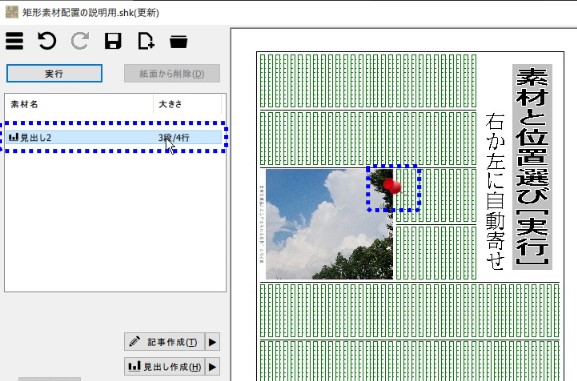Select the 見出し2 row in list

click(114, 137)
